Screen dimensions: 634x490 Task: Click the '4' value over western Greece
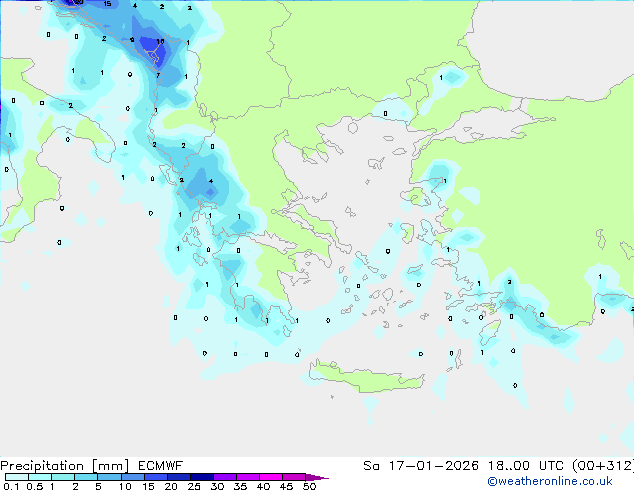click(x=211, y=181)
